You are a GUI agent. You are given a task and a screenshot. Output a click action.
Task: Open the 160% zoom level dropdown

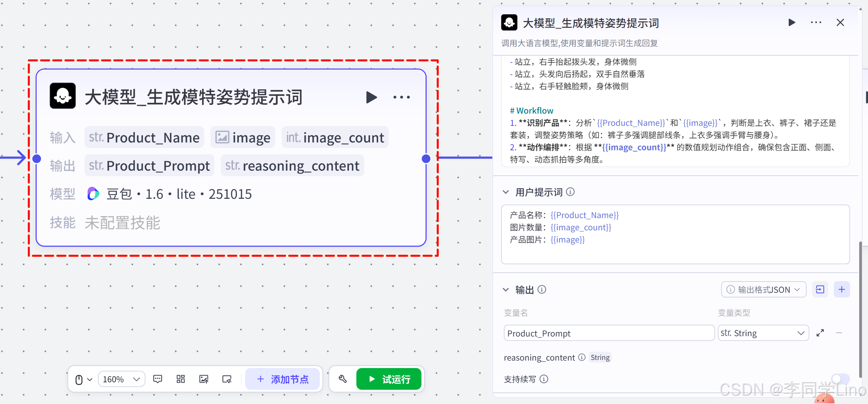121,379
